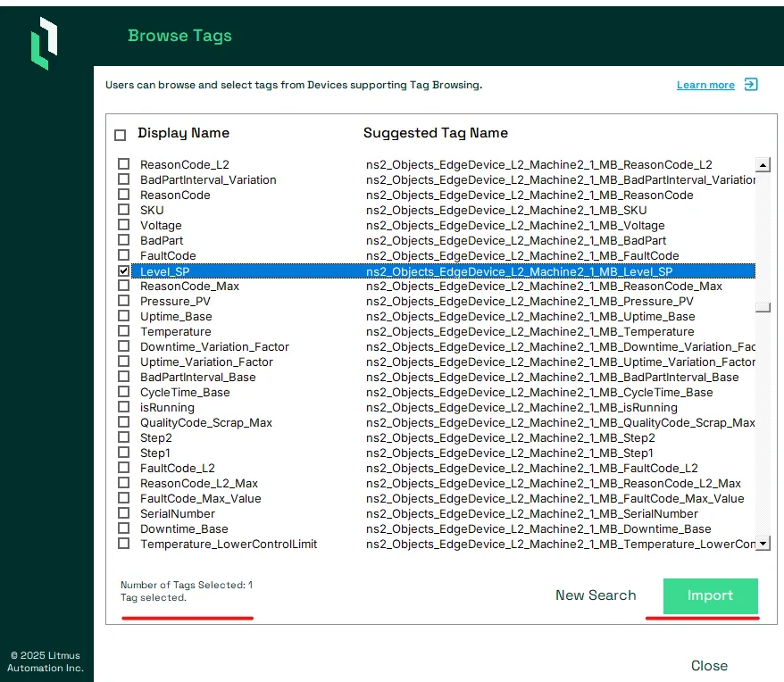Viewport: 784px width, 682px height.
Task: Uncheck the Level_SP checkbox
Action: pos(123,270)
